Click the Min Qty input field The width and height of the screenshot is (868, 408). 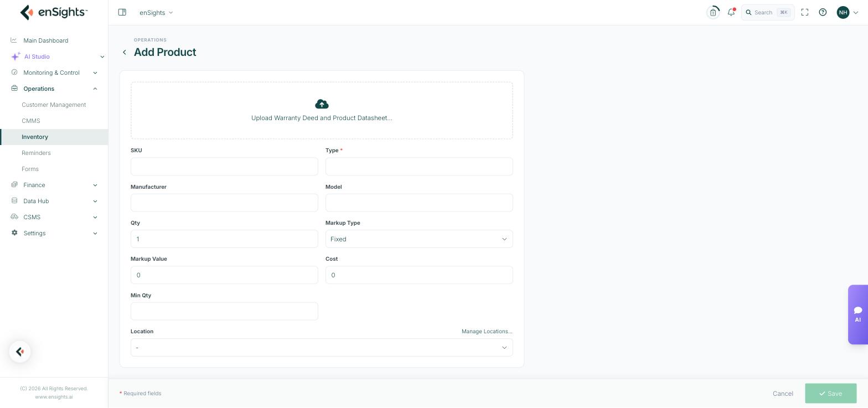224,311
